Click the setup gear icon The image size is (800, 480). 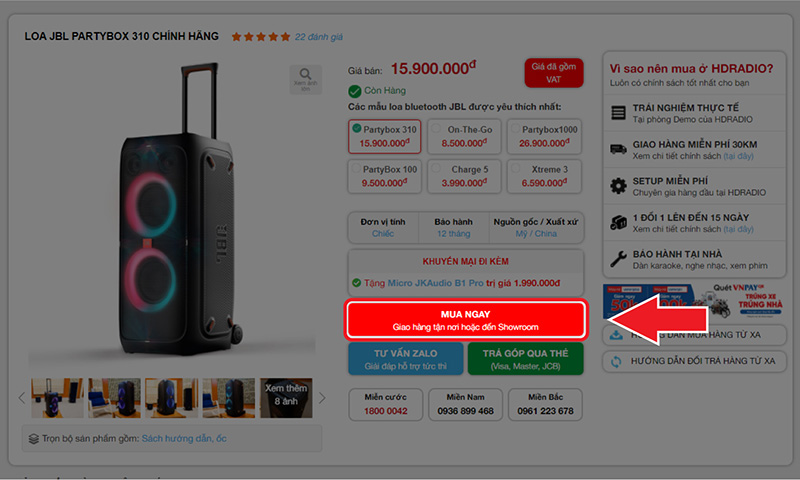[618, 186]
